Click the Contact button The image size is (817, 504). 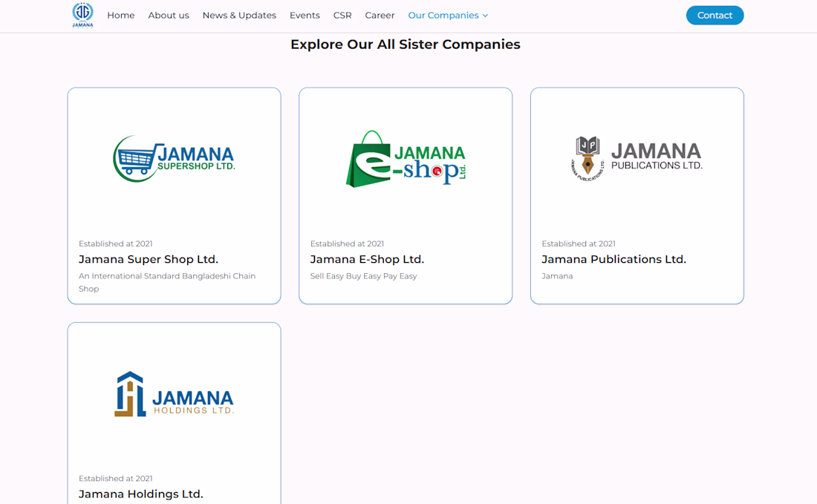(x=715, y=16)
